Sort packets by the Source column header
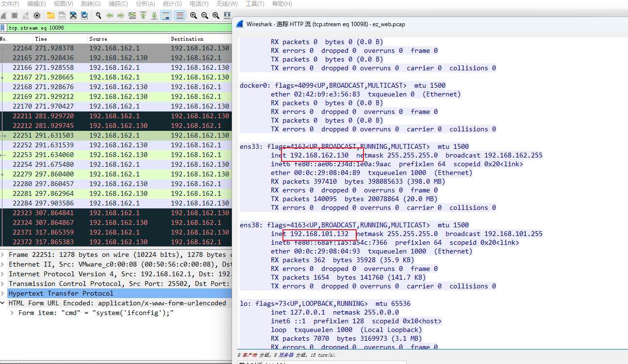This screenshot has height=364, width=628. tap(128, 38)
